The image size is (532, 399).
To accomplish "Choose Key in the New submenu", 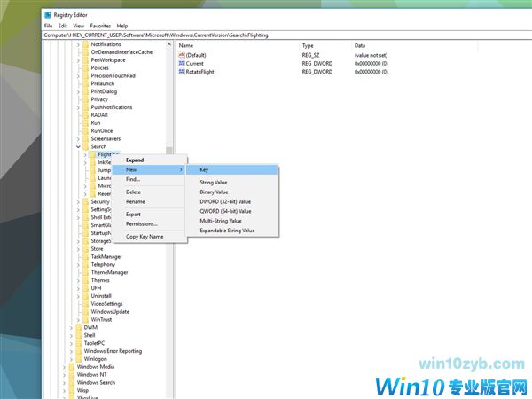I will click(x=232, y=169).
